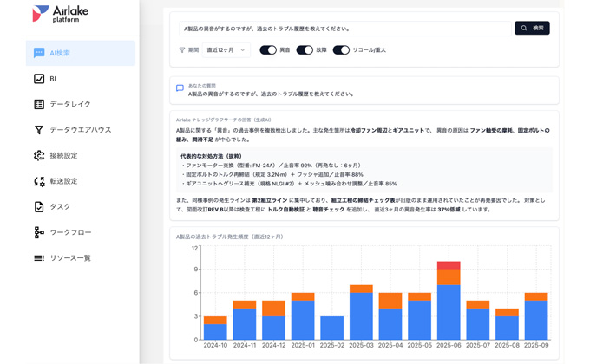Click the red segment of 2025-06 bar
Screen dimensions: 590x364
click(449, 265)
